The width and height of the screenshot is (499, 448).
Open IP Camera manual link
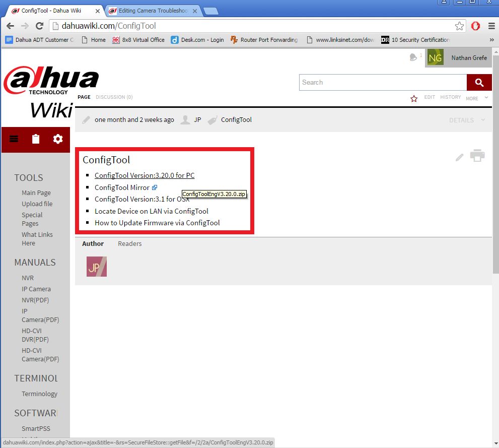click(x=36, y=289)
